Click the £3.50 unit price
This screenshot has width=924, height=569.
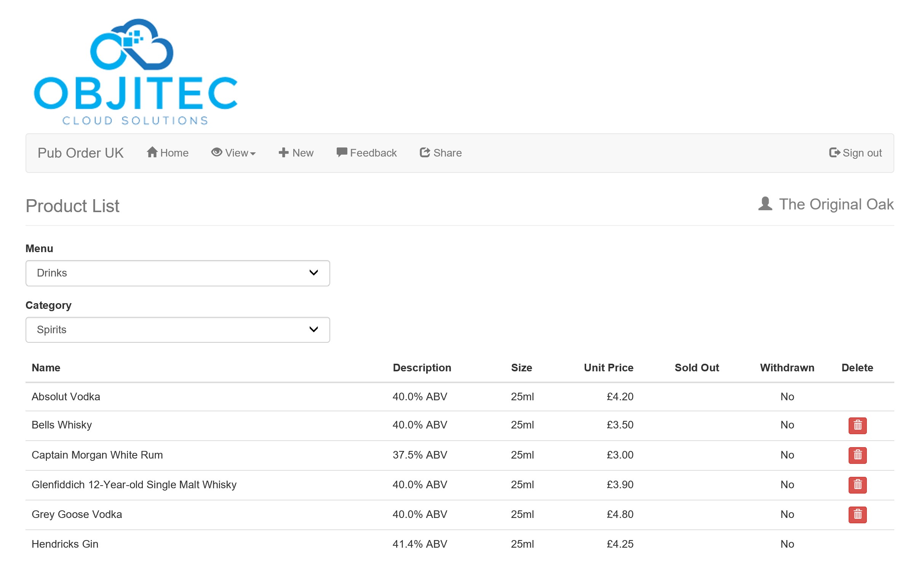pos(620,425)
